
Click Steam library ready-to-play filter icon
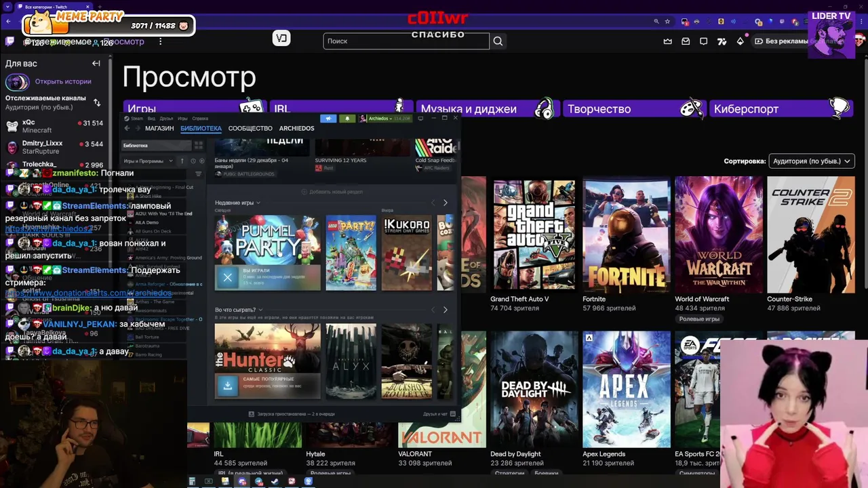(201, 161)
